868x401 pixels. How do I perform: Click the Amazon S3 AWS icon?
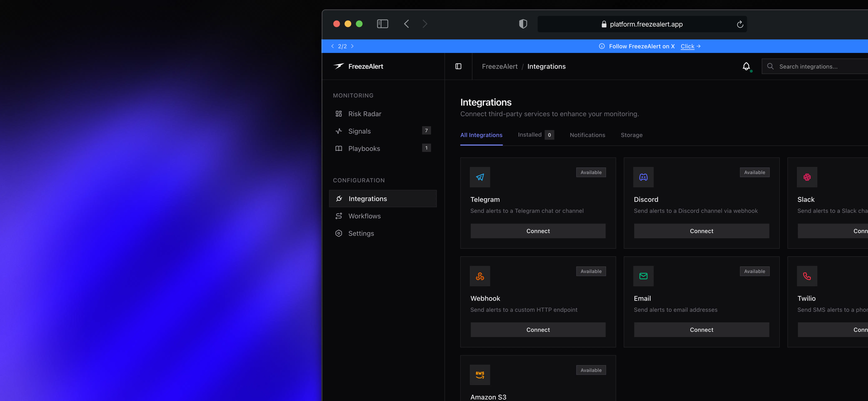480,375
